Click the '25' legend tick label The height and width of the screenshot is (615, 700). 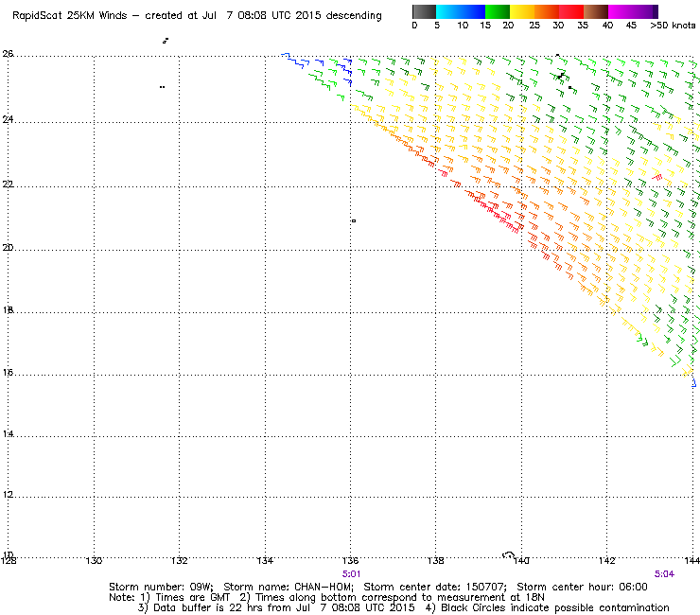point(534,26)
